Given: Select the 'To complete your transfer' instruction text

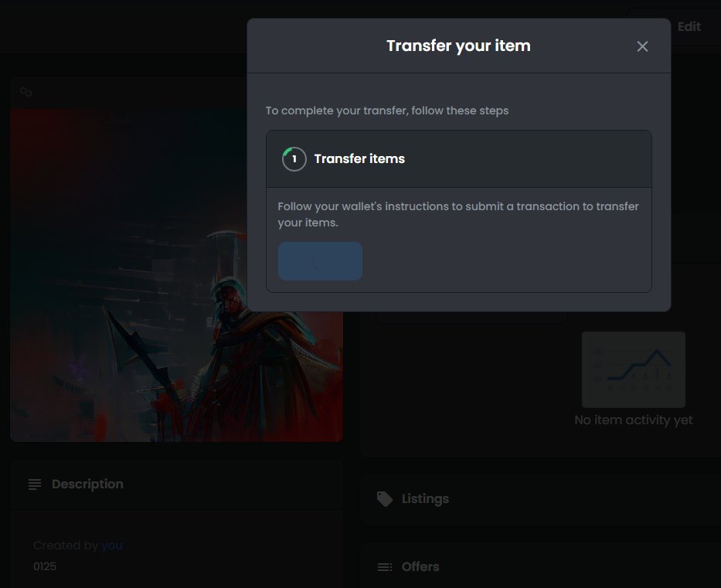Looking at the screenshot, I should pyautogui.click(x=387, y=110).
